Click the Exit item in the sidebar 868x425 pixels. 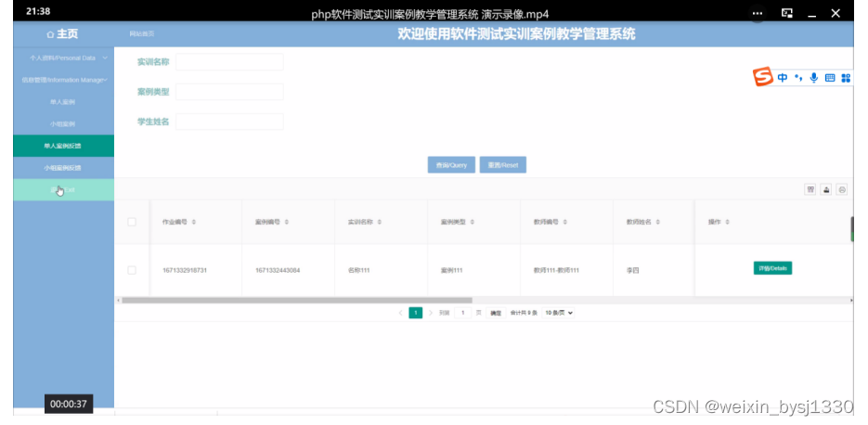click(62, 190)
